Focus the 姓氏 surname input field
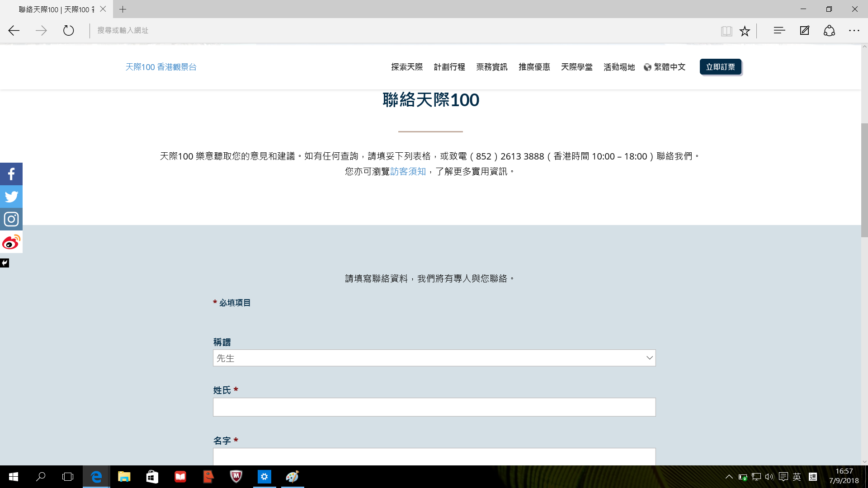 pos(434,407)
